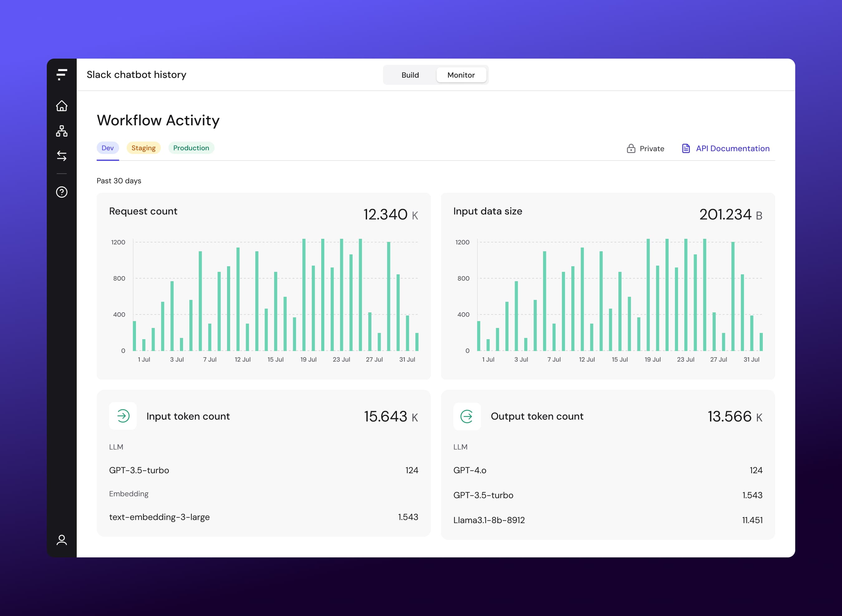Toggle to Build mode
The width and height of the screenshot is (842, 616).
(x=410, y=75)
